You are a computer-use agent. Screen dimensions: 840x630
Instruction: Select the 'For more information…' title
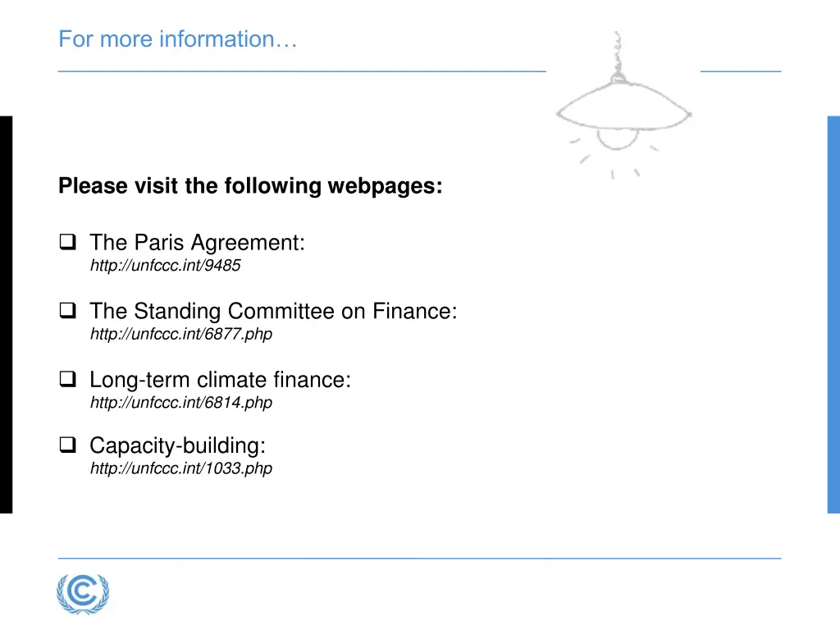(178, 39)
